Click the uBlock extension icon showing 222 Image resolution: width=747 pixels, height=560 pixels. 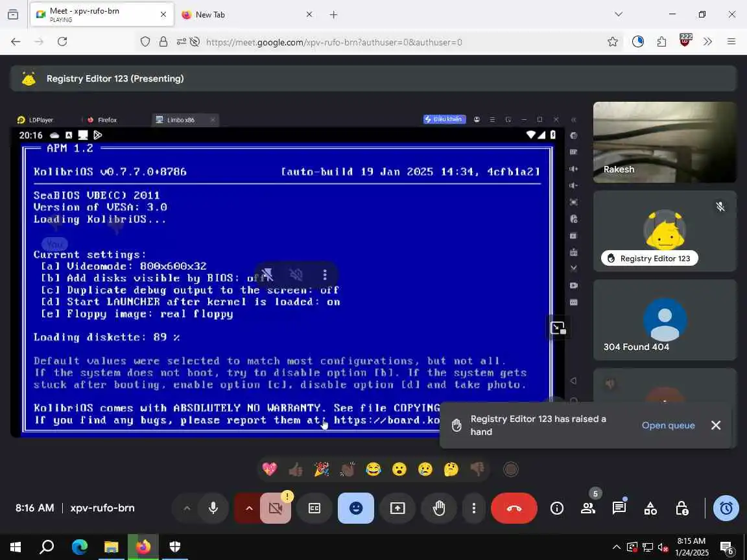[x=685, y=41]
